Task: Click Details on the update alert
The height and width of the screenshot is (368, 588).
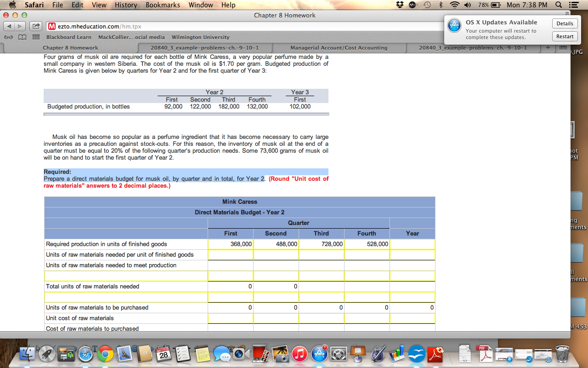Action: tap(565, 23)
